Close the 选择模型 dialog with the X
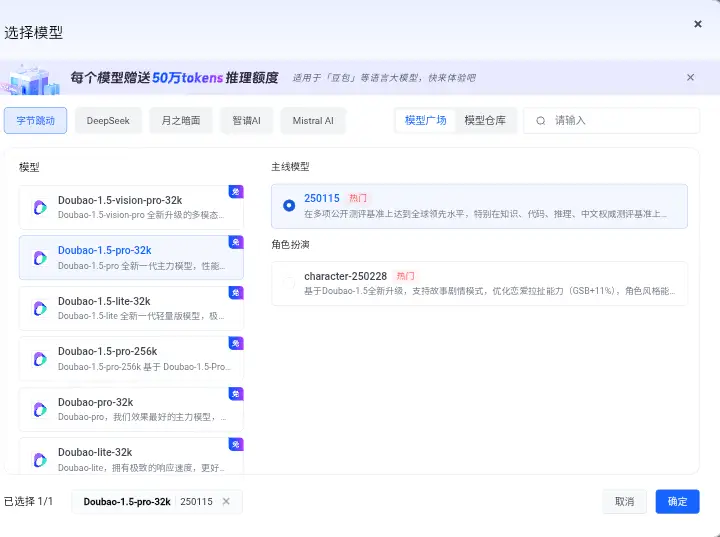Screen dimensions: 720x537 tap(698, 24)
